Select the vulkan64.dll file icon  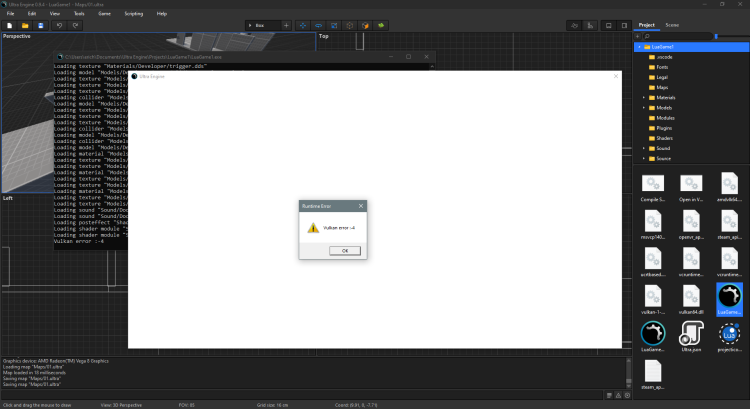691,299
